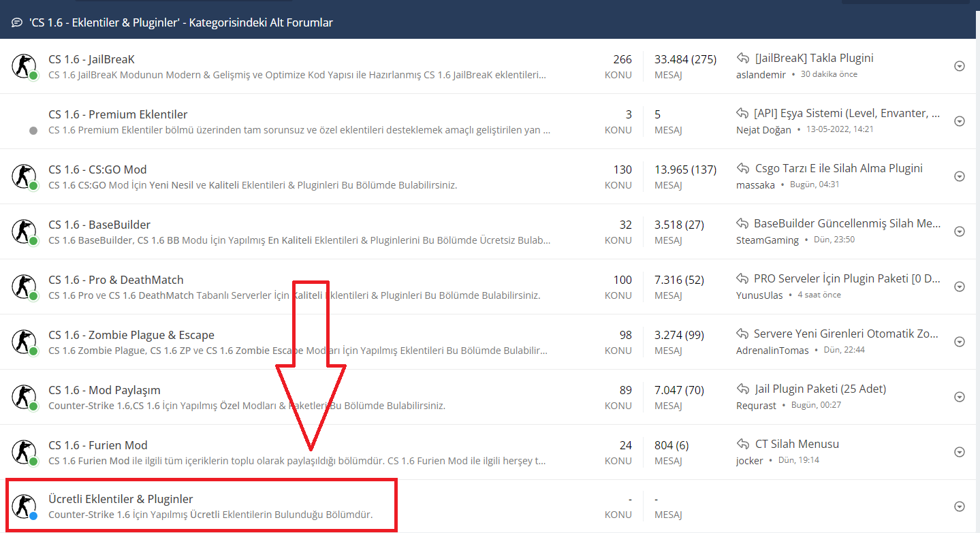Click the speech bubble icon in category header

point(17,22)
